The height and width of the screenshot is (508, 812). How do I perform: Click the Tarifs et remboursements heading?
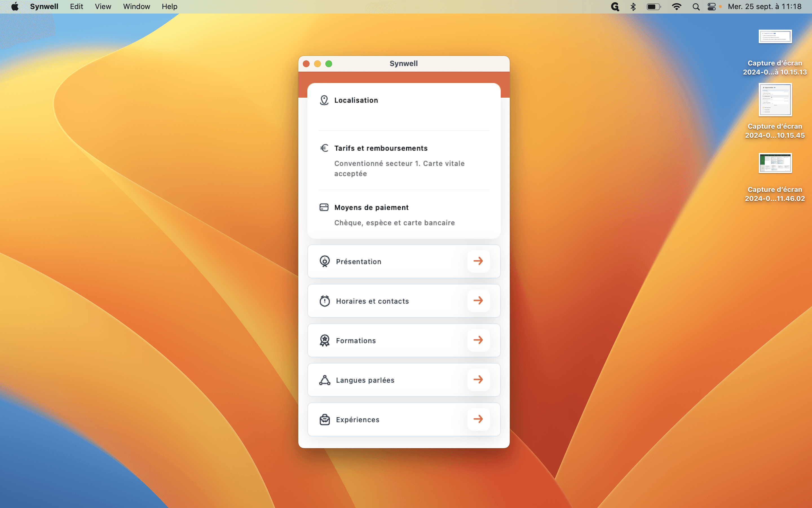click(x=381, y=148)
